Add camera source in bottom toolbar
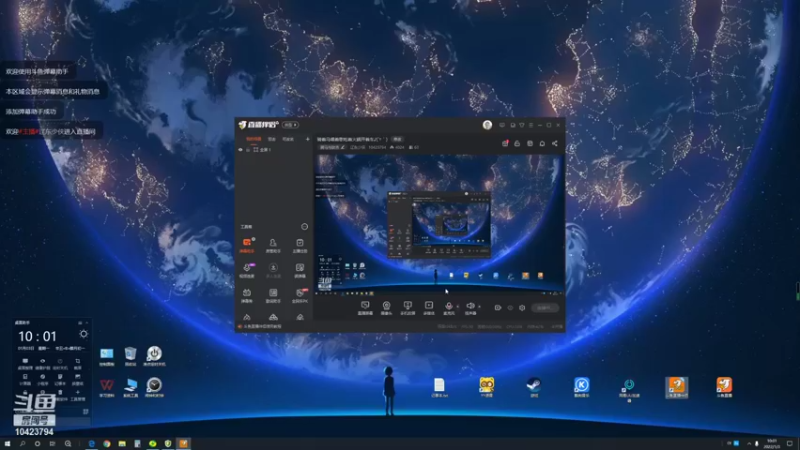 pos(386,307)
